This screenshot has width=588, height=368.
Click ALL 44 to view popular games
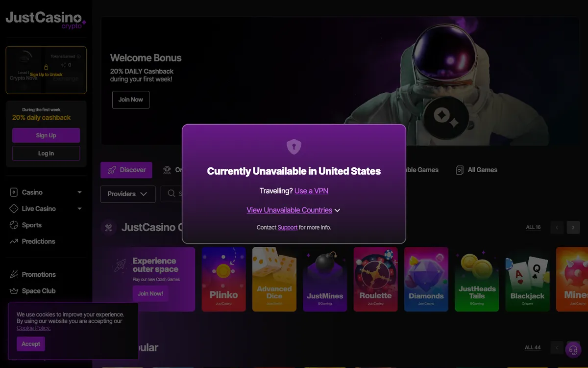(x=533, y=347)
